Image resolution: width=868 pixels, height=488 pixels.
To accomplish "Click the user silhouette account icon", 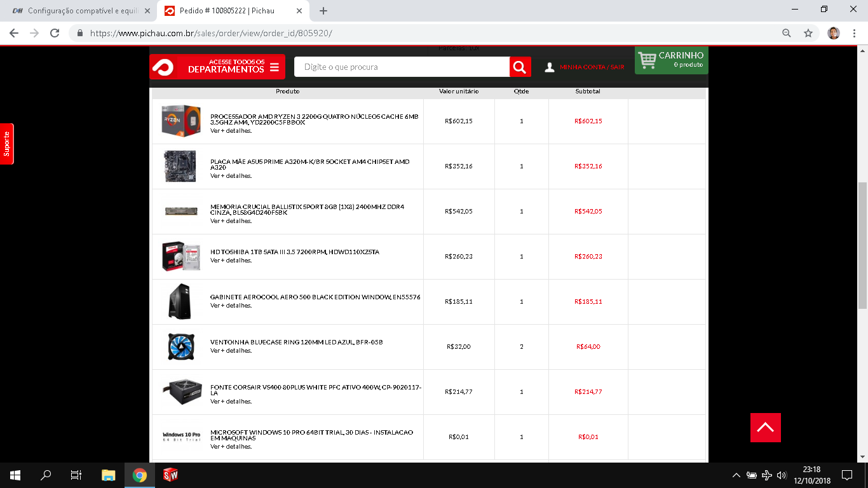I will click(x=550, y=67).
